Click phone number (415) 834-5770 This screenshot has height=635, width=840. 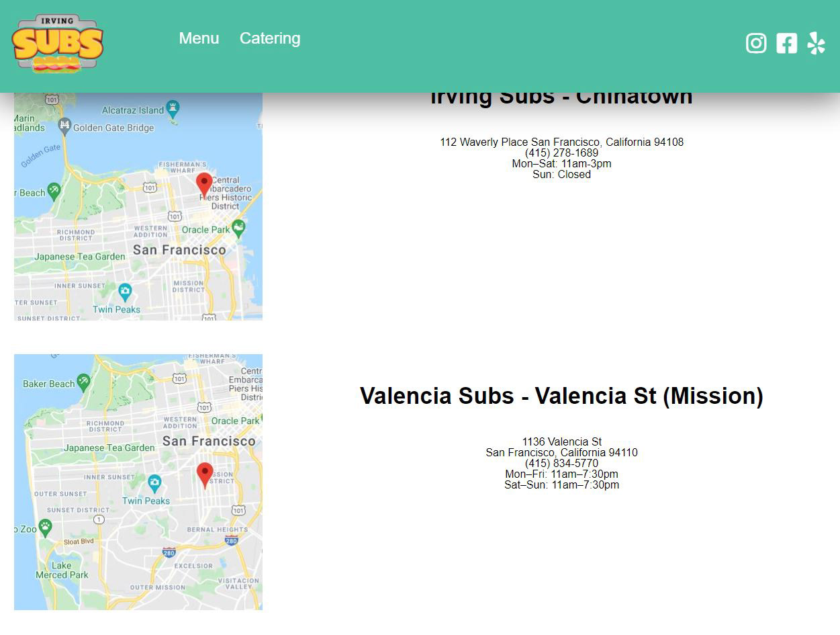tap(561, 463)
